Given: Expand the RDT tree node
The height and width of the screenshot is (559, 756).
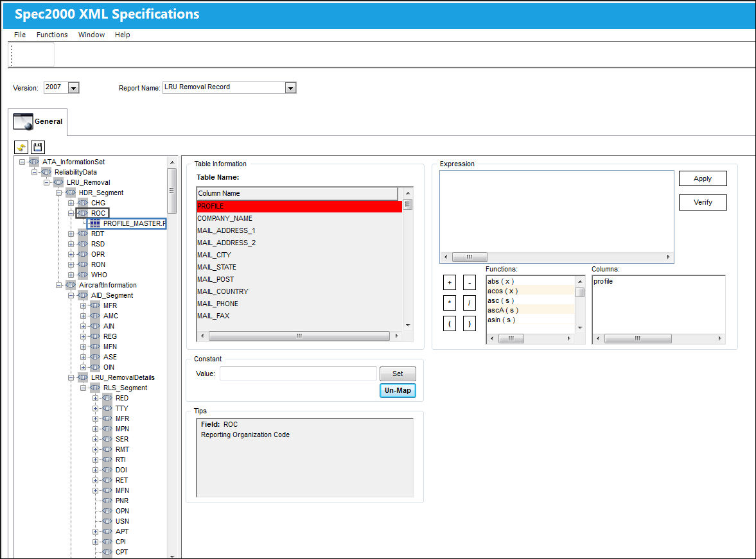Looking at the screenshot, I should [71, 234].
